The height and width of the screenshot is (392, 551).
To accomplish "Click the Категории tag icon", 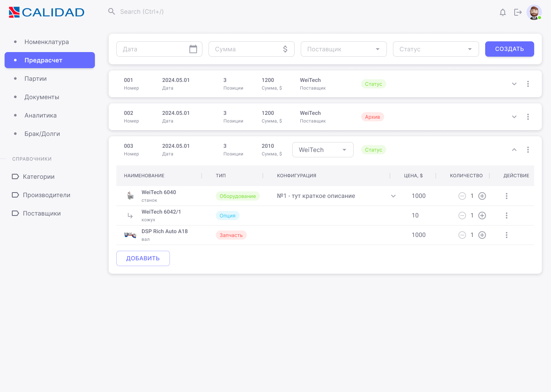I will click(x=15, y=176).
